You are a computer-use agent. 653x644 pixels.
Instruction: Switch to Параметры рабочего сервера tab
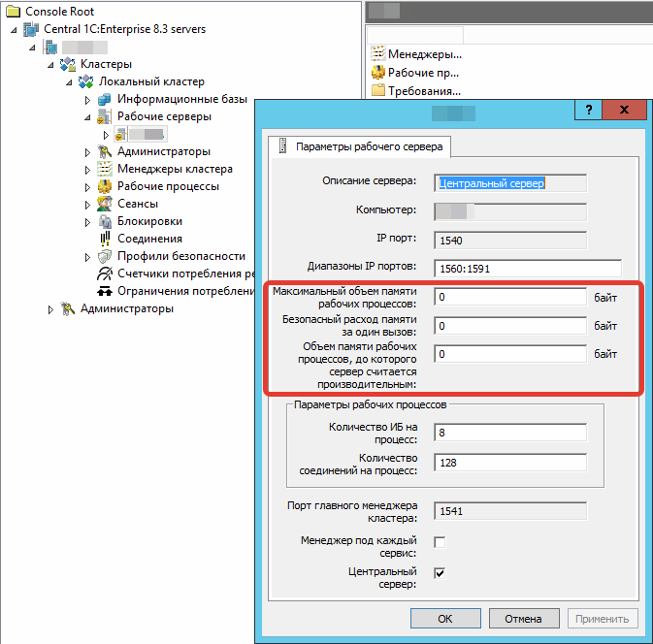coord(360,145)
